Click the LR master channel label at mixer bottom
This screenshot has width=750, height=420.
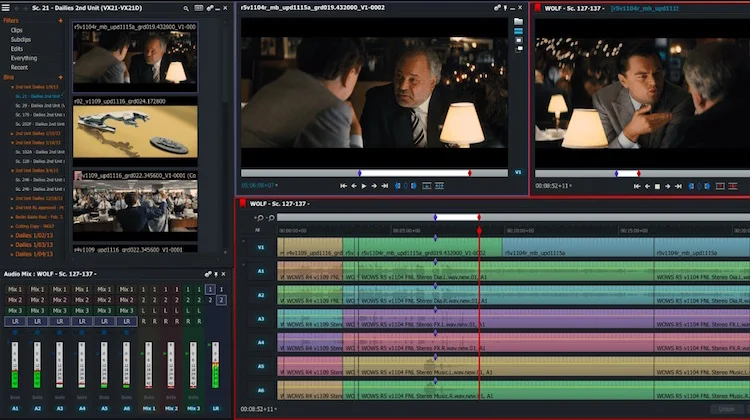pyautogui.click(x=216, y=409)
